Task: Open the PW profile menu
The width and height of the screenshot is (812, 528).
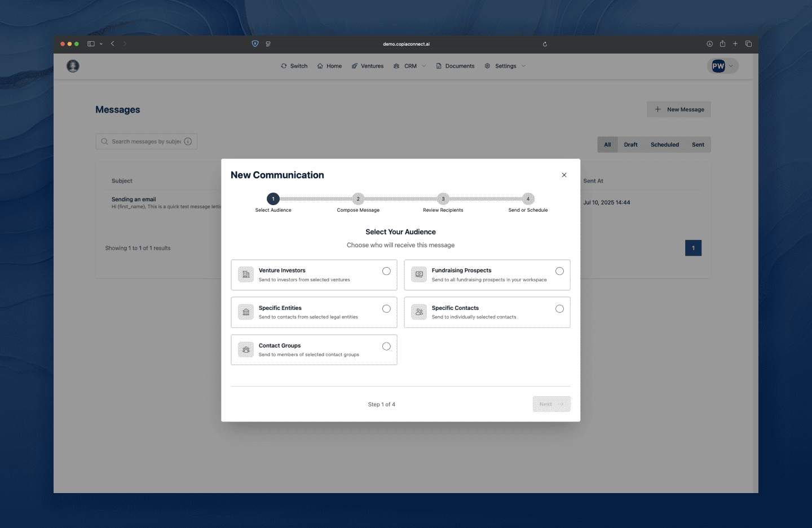Action: [x=722, y=66]
